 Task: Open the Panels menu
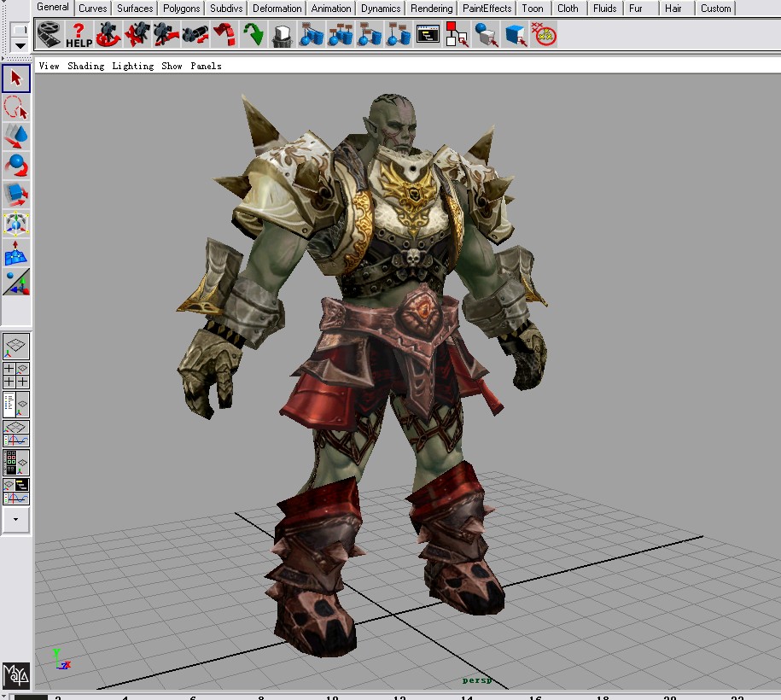click(x=206, y=66)
